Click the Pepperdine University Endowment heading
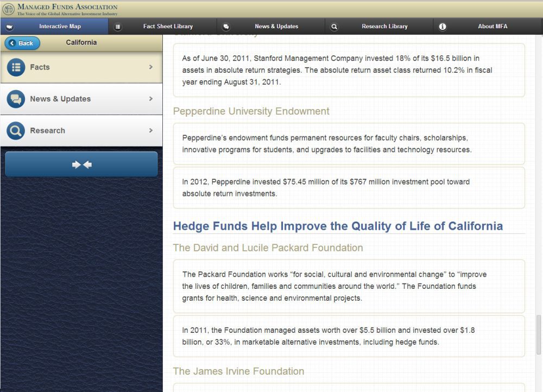 251,111
